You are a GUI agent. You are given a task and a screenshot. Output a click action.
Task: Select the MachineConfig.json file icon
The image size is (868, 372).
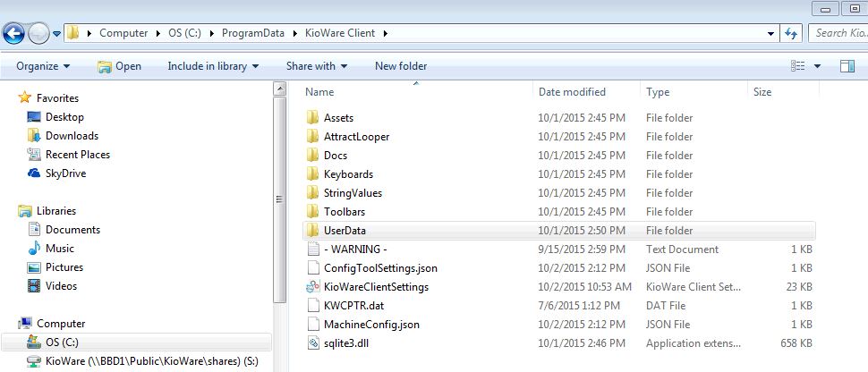(x=313, y=325)
